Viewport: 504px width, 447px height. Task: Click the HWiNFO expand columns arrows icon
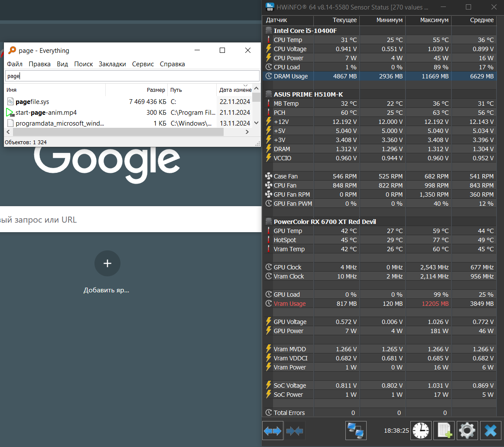(273, 431)
